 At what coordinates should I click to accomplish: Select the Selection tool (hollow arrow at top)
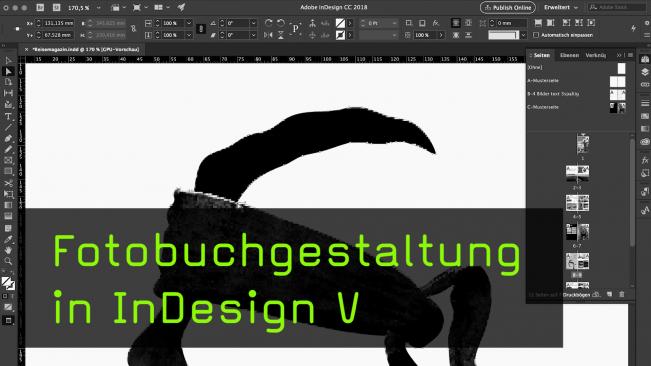click(8, 61)
